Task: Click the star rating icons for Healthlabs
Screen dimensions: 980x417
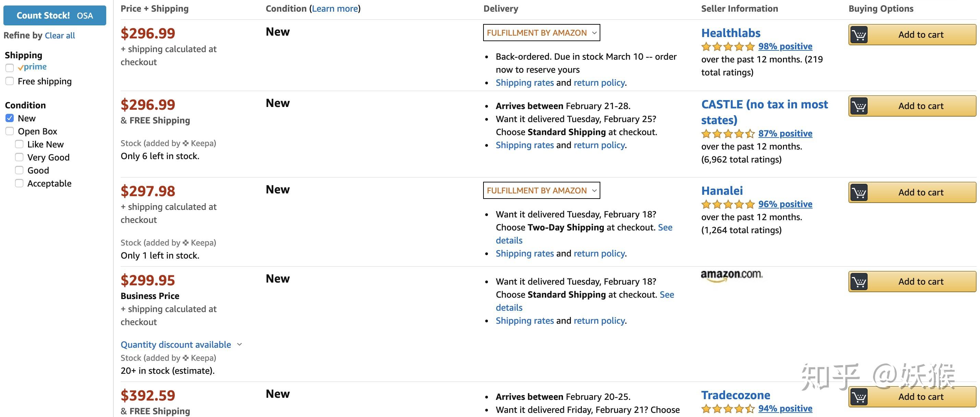Action: [728, 46]
